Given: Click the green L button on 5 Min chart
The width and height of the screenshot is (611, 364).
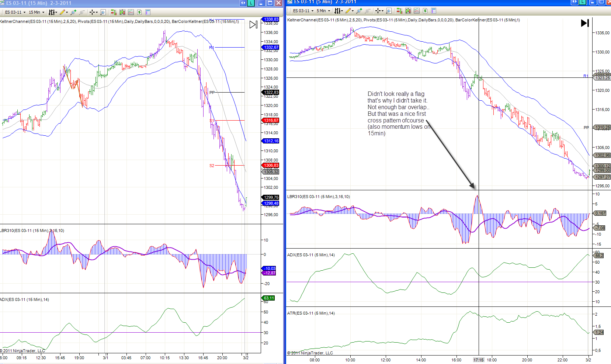Looking at the screenshot, I should [582, 2].
